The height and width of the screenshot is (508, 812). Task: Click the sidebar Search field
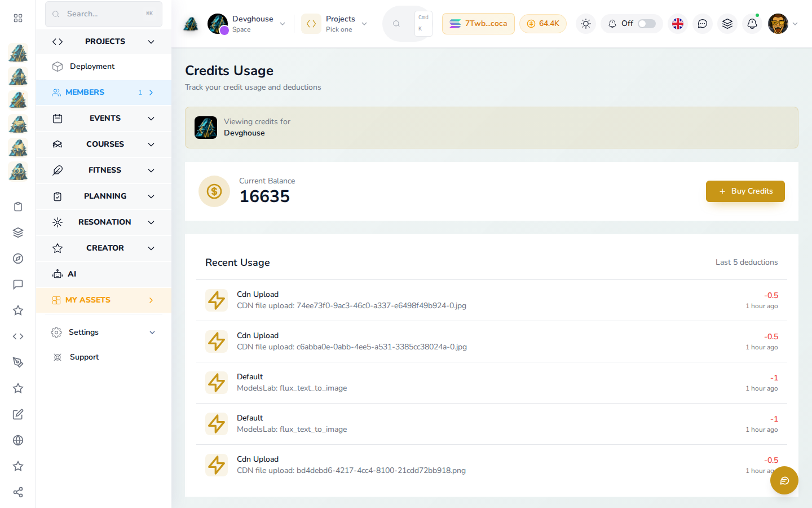tap(104, 14)
